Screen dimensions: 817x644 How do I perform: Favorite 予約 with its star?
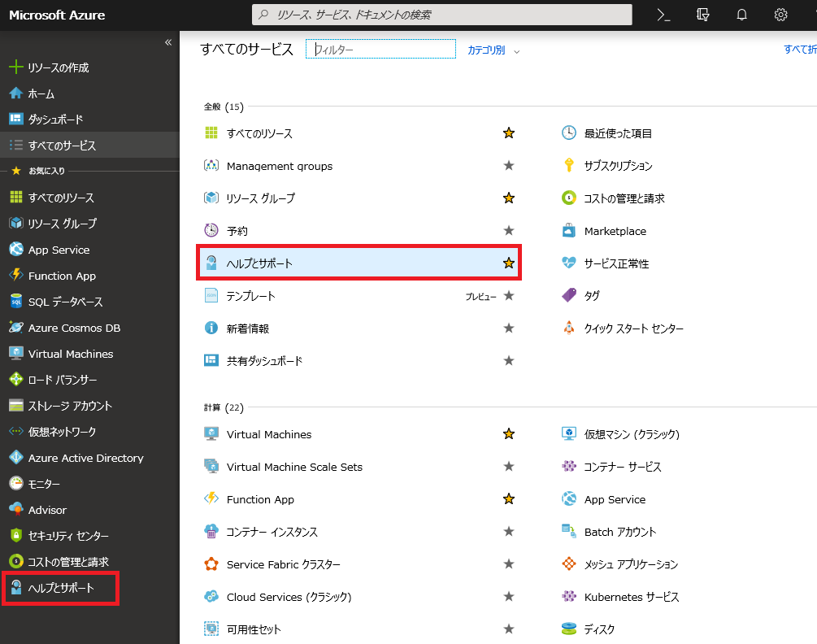[x=509, y=230]
